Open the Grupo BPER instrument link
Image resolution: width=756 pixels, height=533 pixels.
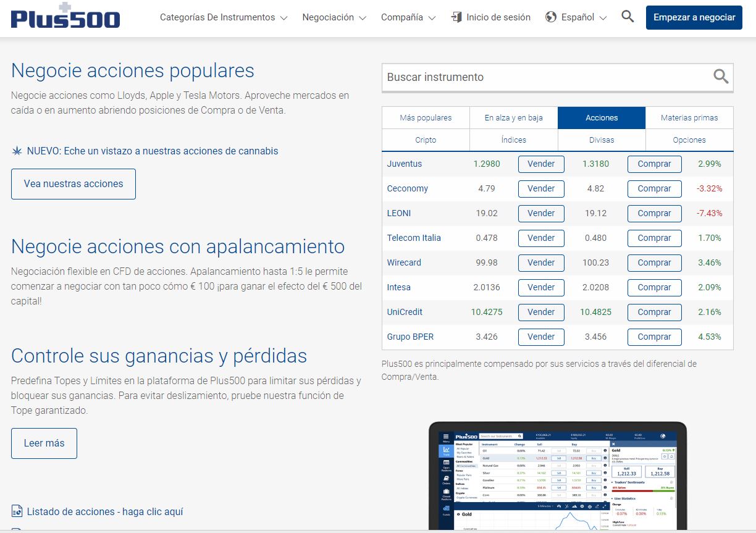click(x=411, y=337)
